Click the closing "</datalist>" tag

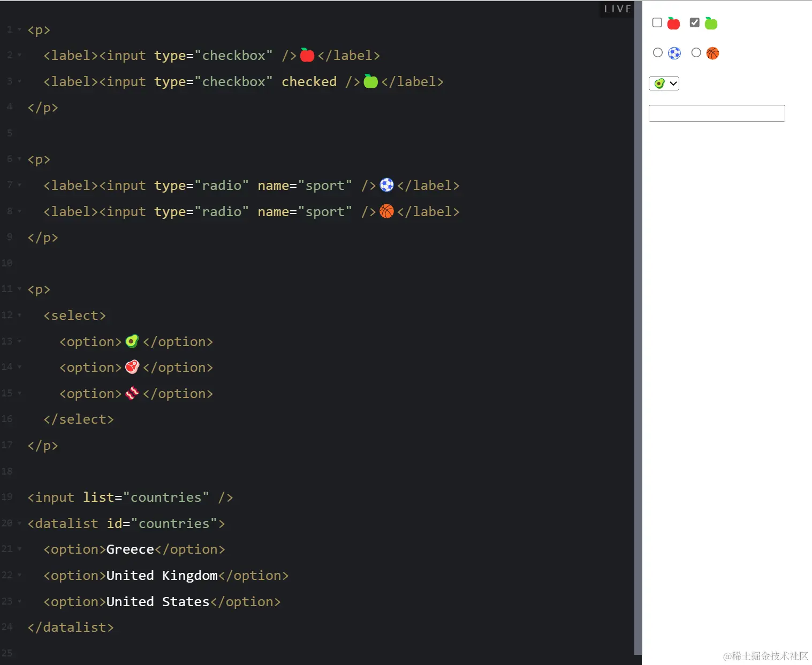click(71, 628)
